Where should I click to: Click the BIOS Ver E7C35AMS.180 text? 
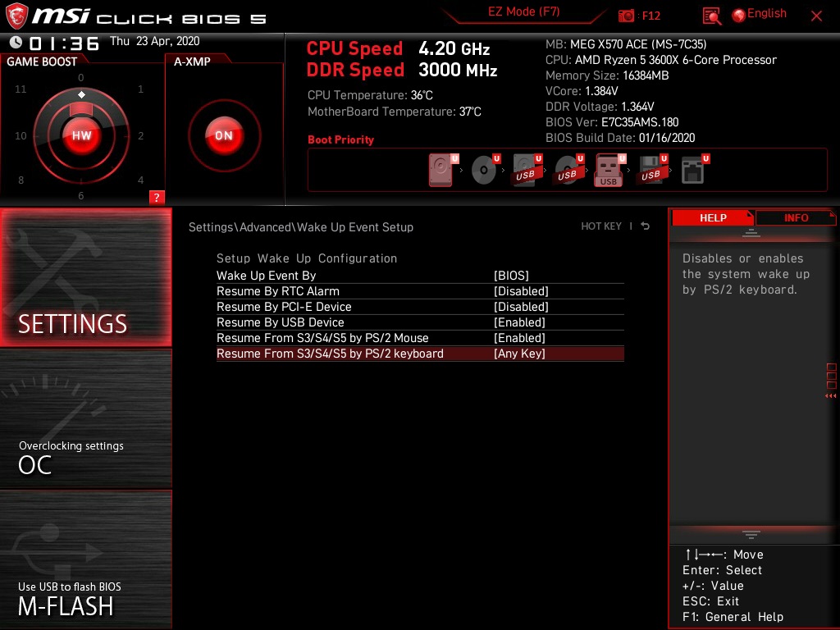point(612,122)
